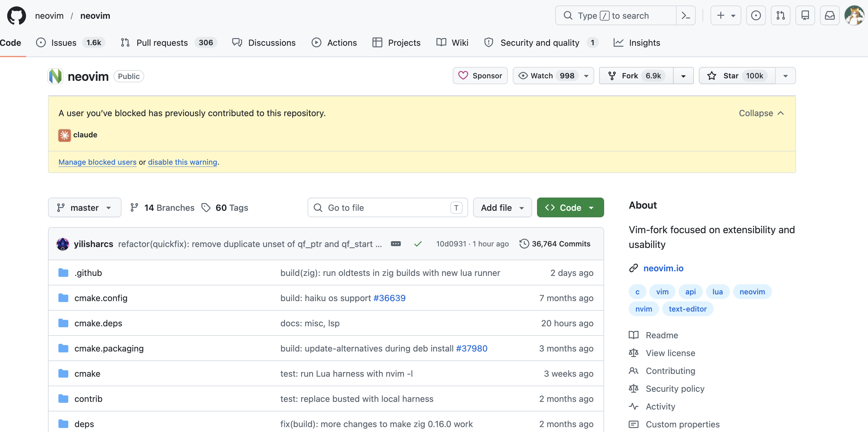Expand the commit message ellipsis icon

396,244
